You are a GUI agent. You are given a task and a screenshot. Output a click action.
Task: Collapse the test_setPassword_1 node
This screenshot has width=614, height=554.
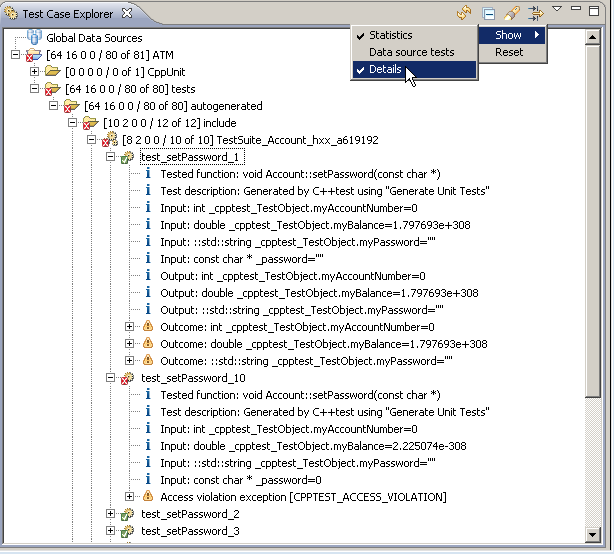[110, 157]
